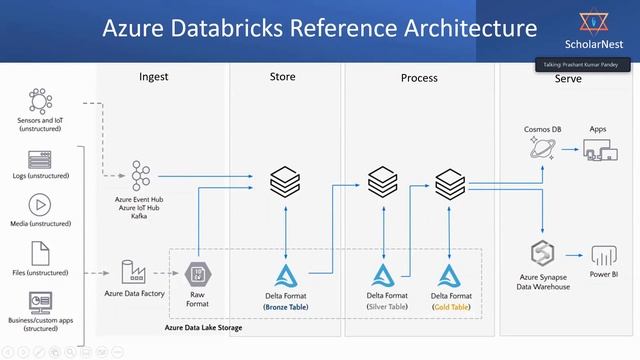Click the "Apps" label
640x360 pixels.
tap(598, 129)
